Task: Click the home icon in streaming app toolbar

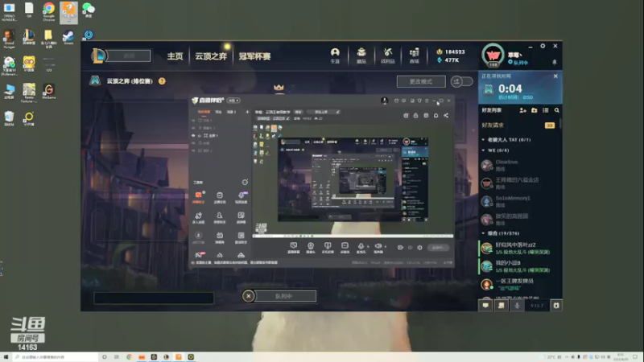Action: [x=436, y=115]
